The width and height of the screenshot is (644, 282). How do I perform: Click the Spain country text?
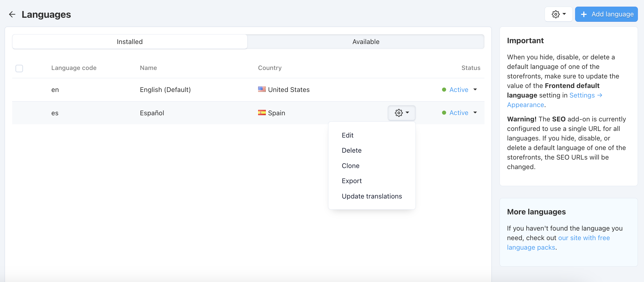click(x=276, y=113)
